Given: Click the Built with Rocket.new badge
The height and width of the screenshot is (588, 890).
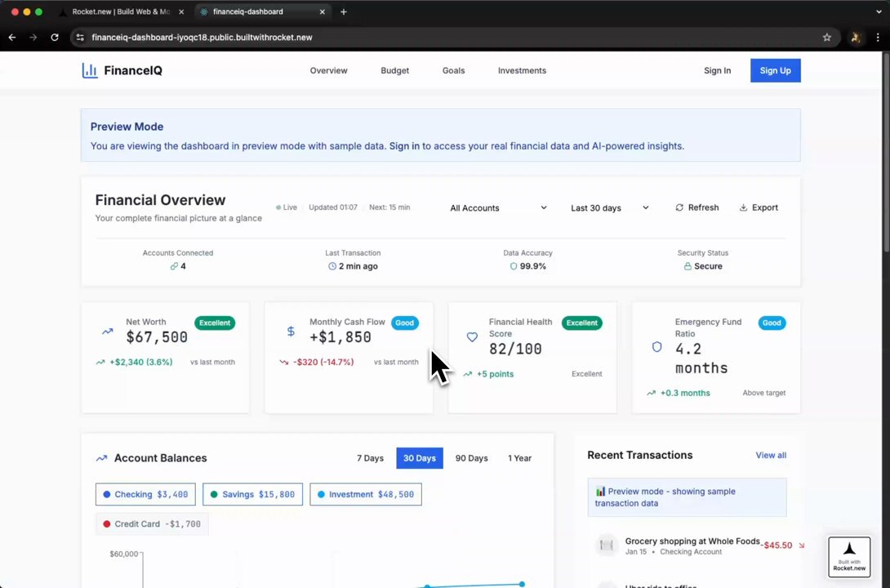Looking at the screenshot, I should tap(849, 557).
